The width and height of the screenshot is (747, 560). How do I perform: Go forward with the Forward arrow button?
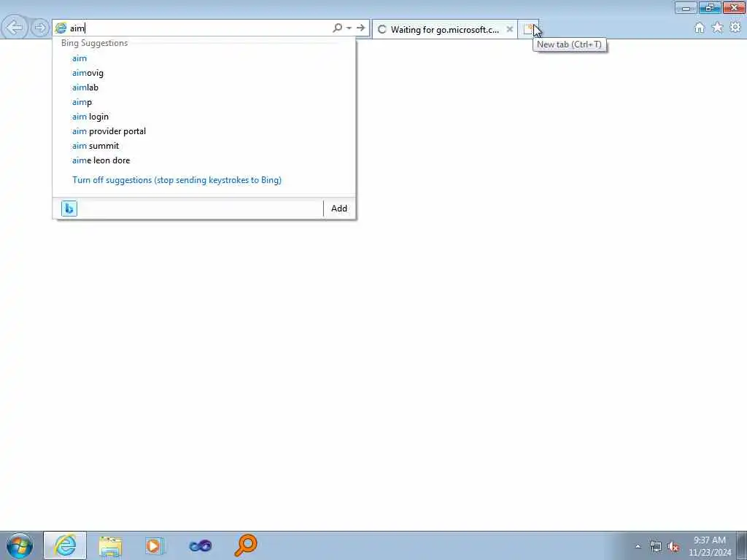click(40, 28)
